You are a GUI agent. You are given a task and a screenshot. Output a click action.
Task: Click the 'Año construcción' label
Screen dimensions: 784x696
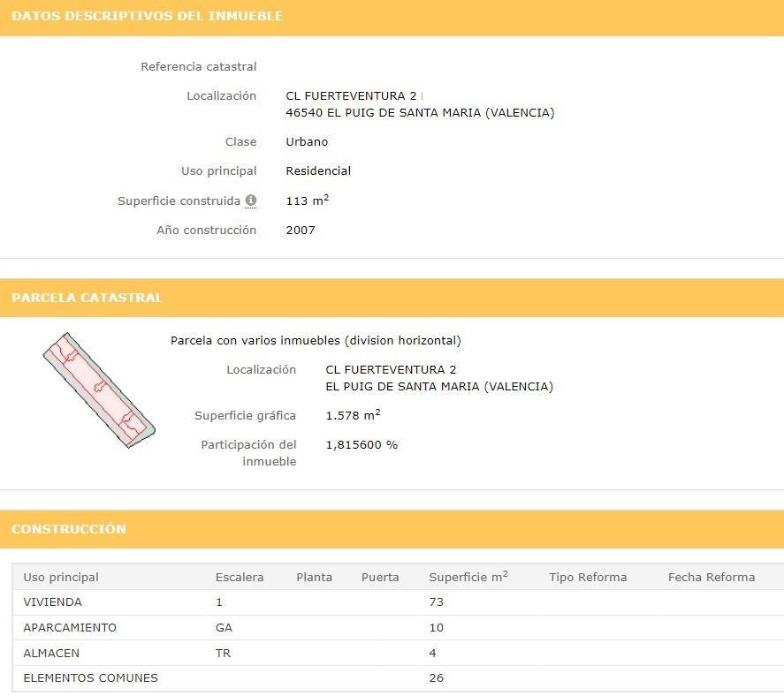point(207,231)
